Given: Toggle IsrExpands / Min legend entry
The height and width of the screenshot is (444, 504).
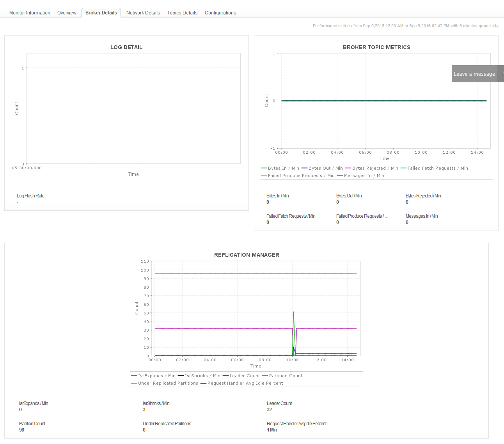Looking at the screenshot, I should [153, 376].
